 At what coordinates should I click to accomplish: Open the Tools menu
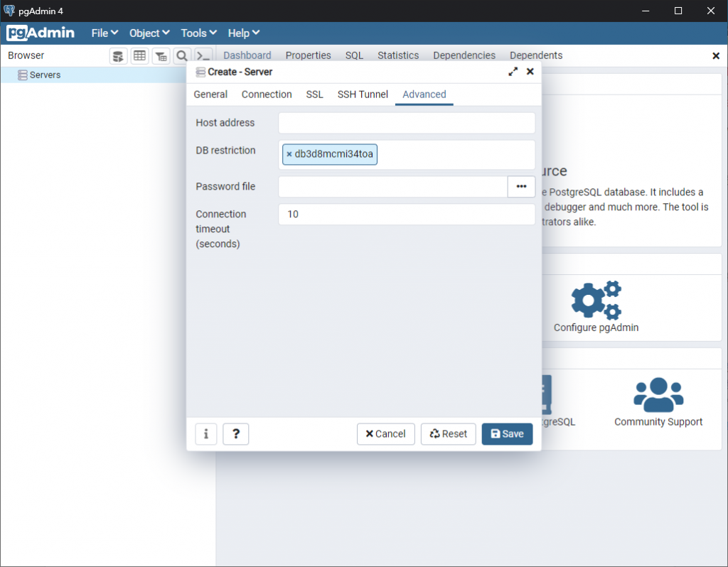199,33
